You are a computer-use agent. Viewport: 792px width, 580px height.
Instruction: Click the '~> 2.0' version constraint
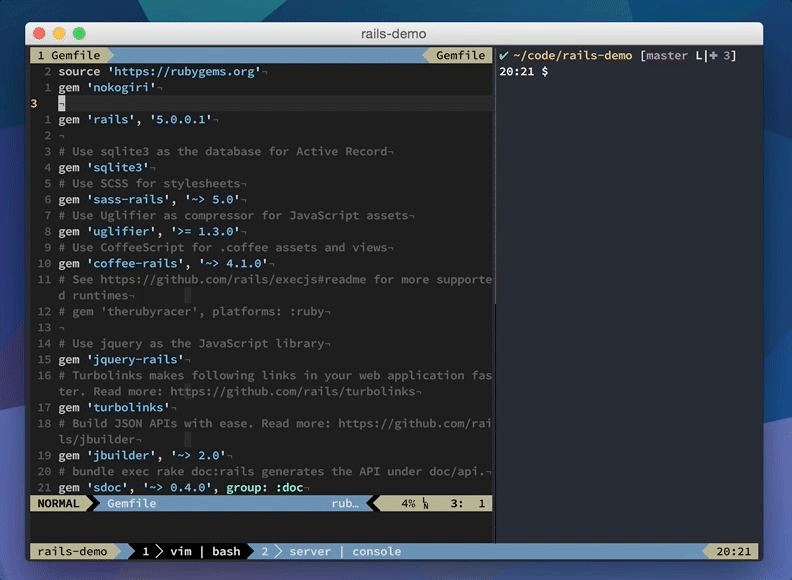[x=197, y=455]
